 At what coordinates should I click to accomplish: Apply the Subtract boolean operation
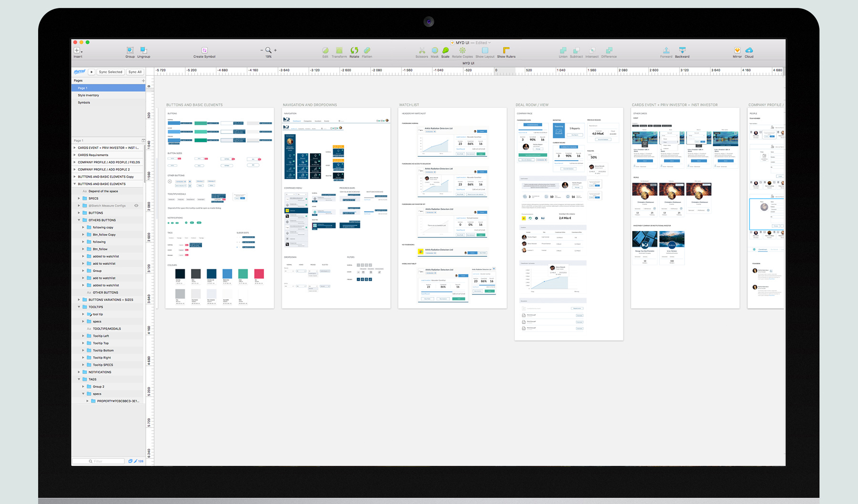576,50
